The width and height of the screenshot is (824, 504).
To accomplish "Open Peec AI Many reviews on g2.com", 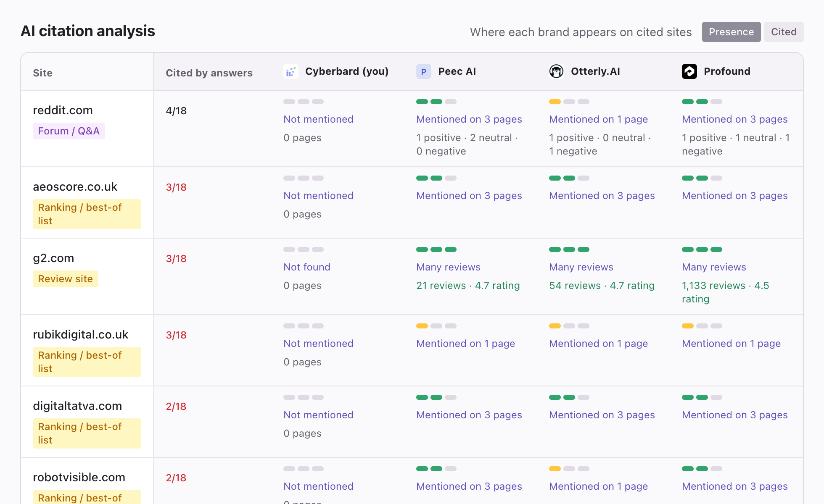I will click(x=448, y=267).
